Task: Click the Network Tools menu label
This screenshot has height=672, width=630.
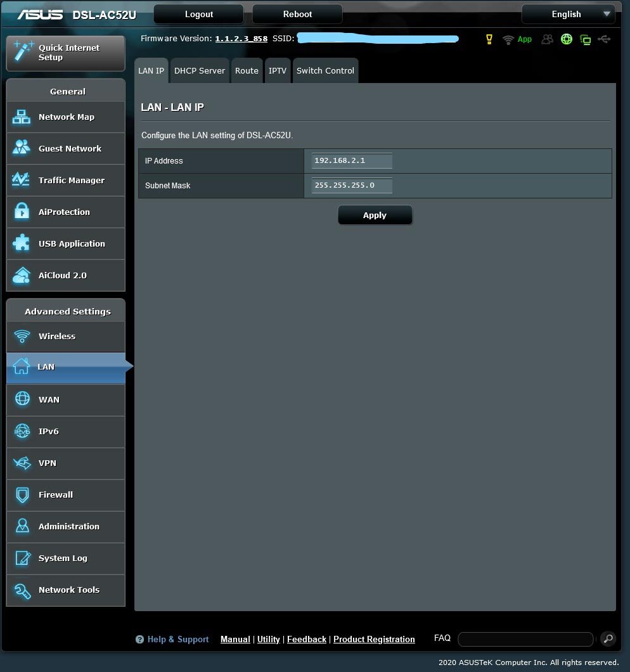Action: [69, 590]
